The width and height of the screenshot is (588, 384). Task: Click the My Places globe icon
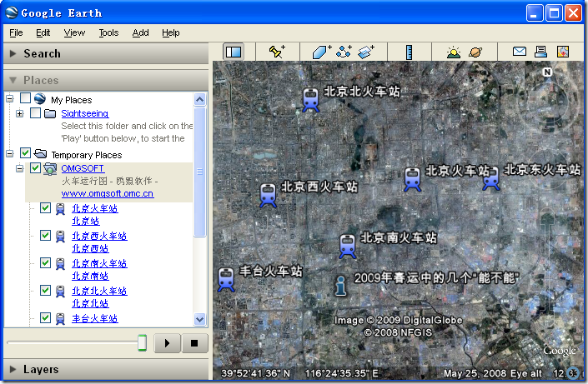(40, 99)
